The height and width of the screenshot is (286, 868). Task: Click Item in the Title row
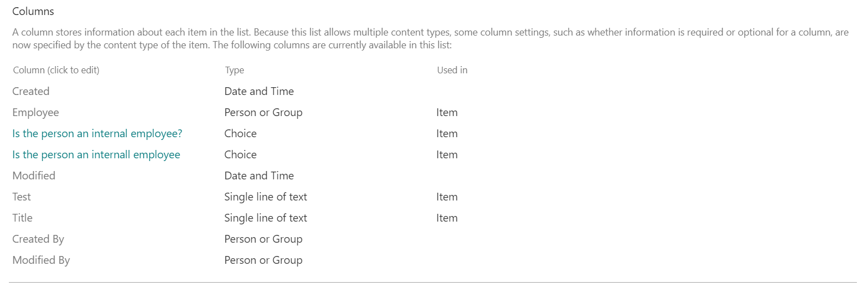click(x=447, y=218)
